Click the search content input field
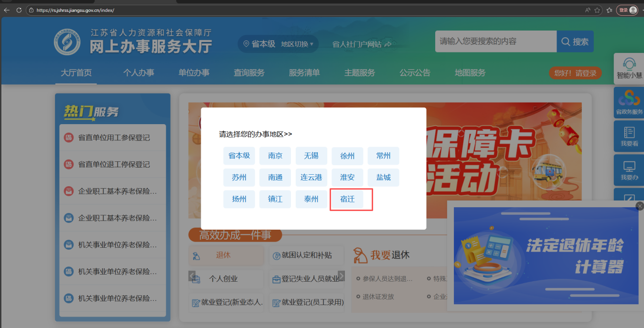The image size is (644, 328). coord(495,42)
